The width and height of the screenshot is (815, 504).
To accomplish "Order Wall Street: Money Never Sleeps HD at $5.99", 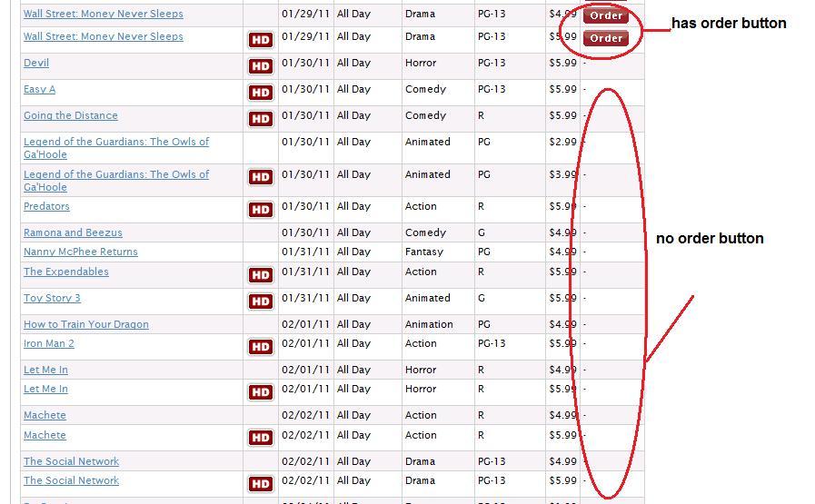I will [605, 38].
